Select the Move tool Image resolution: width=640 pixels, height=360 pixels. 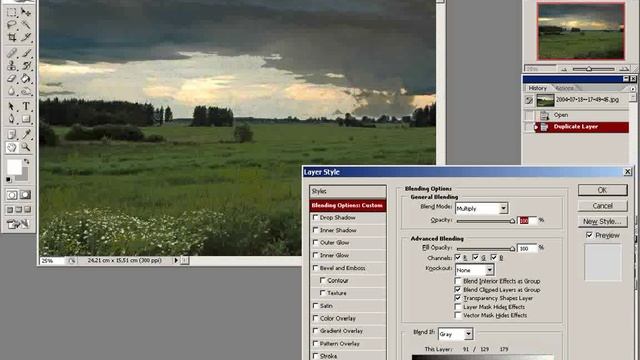pyautogui.click(x=26, y=12)
